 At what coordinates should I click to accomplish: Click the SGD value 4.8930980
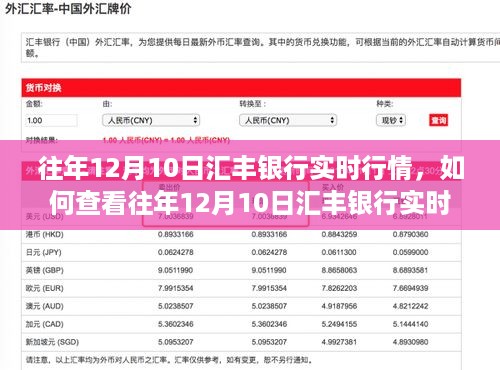[x=410, y=342]
